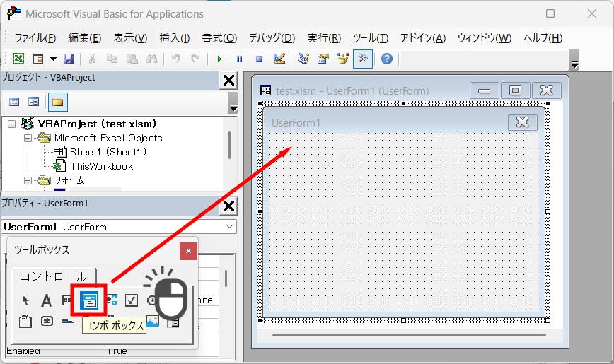Close the プロジェクト - VBAProject panel

pyautogui.click(x=228, y=81)
